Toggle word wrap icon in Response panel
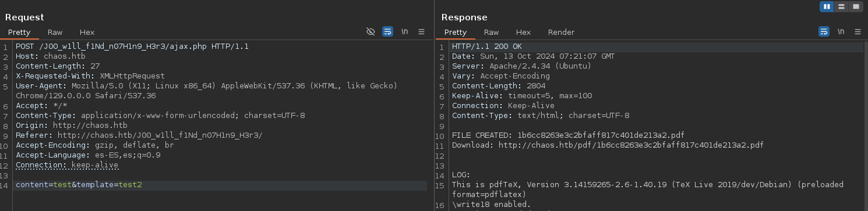 pyautogui.click(x=824, y=32)
